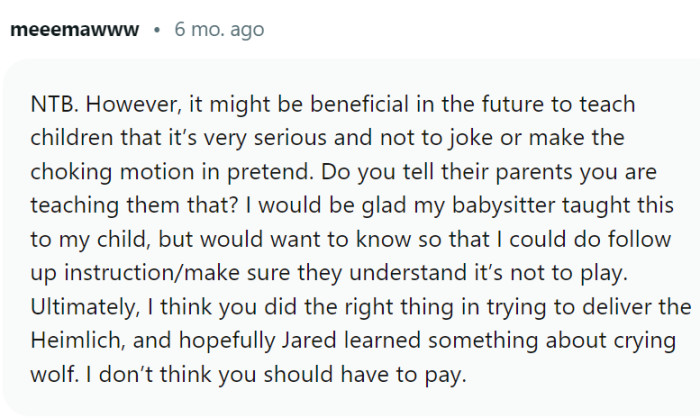
Task: Open the meeemawww user profile
Action: point(75,29)
